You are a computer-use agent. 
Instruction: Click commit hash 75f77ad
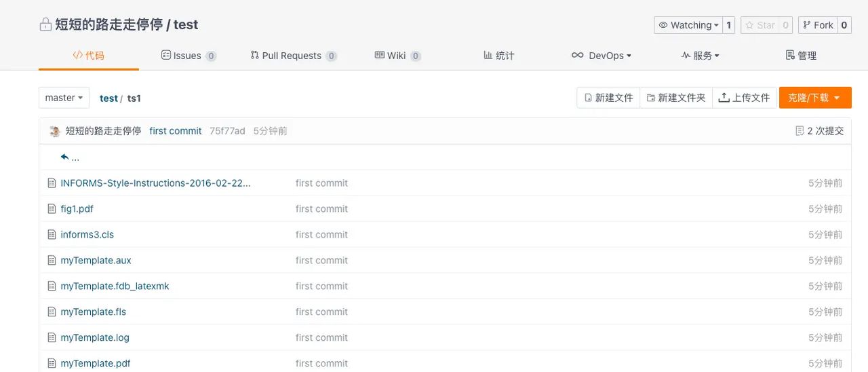pyautogui.click(x=227, y=131)
